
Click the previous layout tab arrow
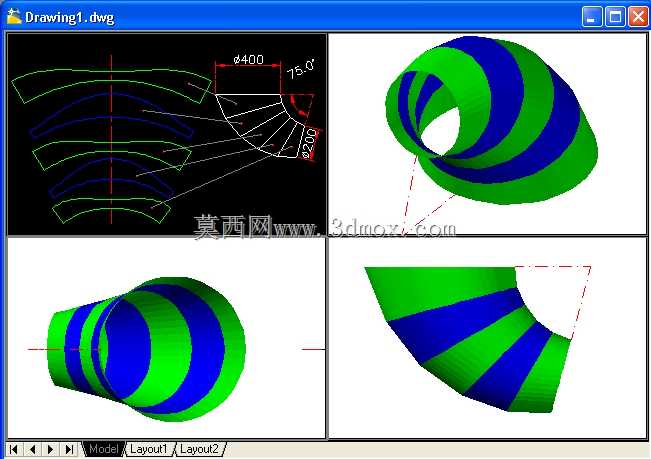click(32, 449)
